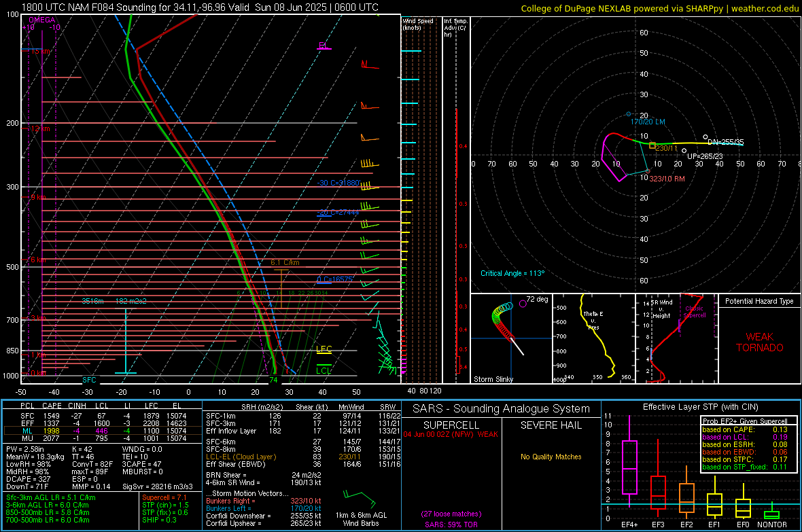Click the '700-500mb LR = 6.0 C/km' line

pos(48,520)
